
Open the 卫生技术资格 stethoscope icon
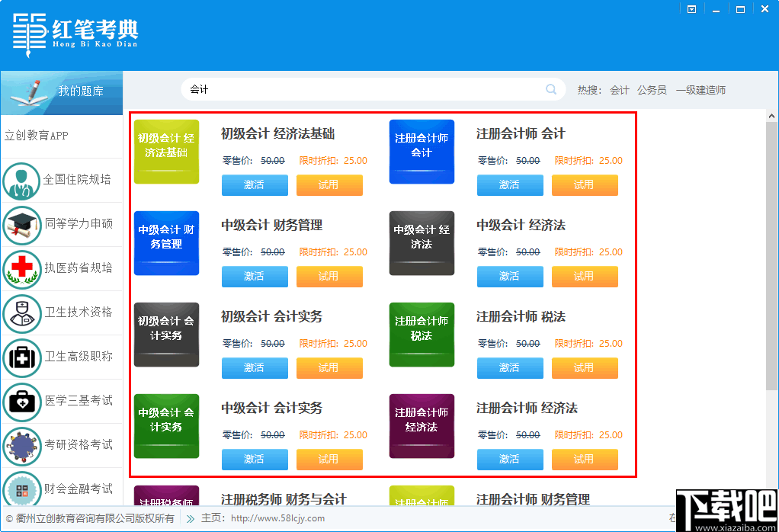click(22, 314)
